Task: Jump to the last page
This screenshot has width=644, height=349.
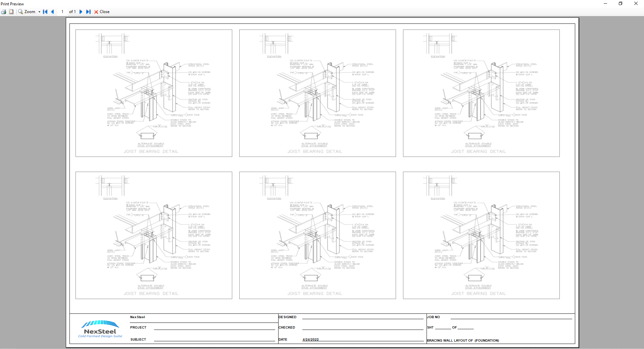Action: (88, 12)
